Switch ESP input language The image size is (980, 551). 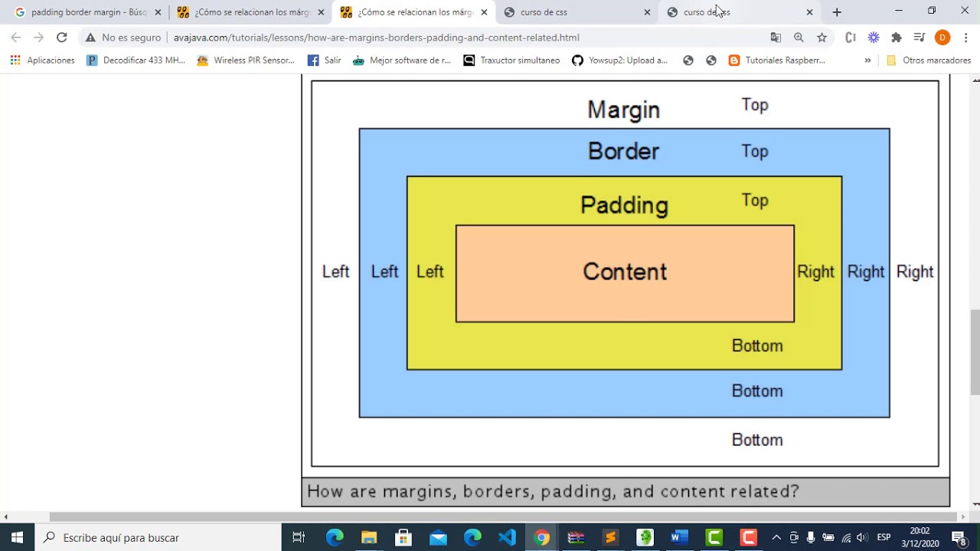coord(884,537)
